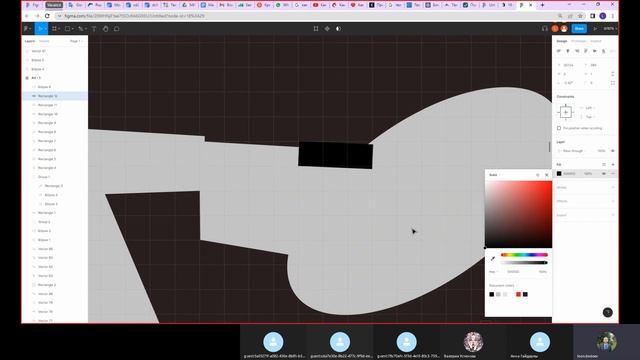Open the Solid fill type dropdown
The width and height of the screenshot is (640, 360).
pos(495,175)
